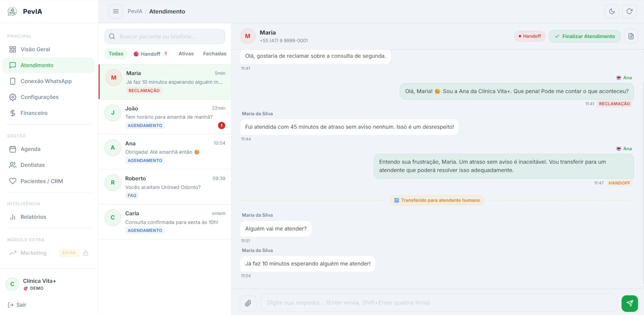The width and height of the screenshot is (644, 315).
Task: Click message 'Alguém vai me atender?'
Action: 276,229
